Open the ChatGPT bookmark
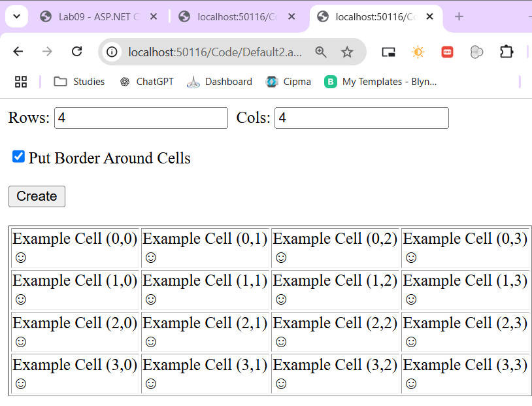Viewport: 532px width, 406px height. pos(146,82)
